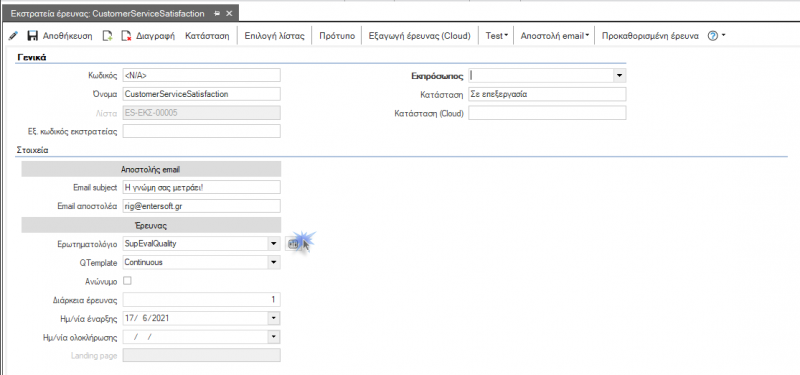
Task: Click the delete document icon
Action: tap(127, 36)
